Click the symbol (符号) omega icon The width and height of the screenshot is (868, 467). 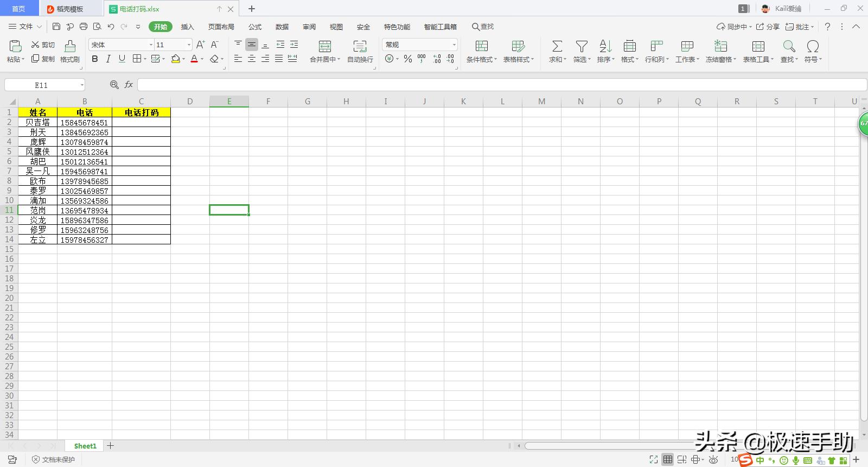(813, 47)
